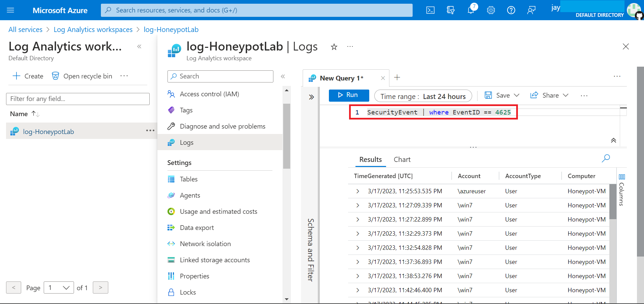Expand the 11:32:29.373 PM result row
Screen dimensions: 644x304
[358, 234]
